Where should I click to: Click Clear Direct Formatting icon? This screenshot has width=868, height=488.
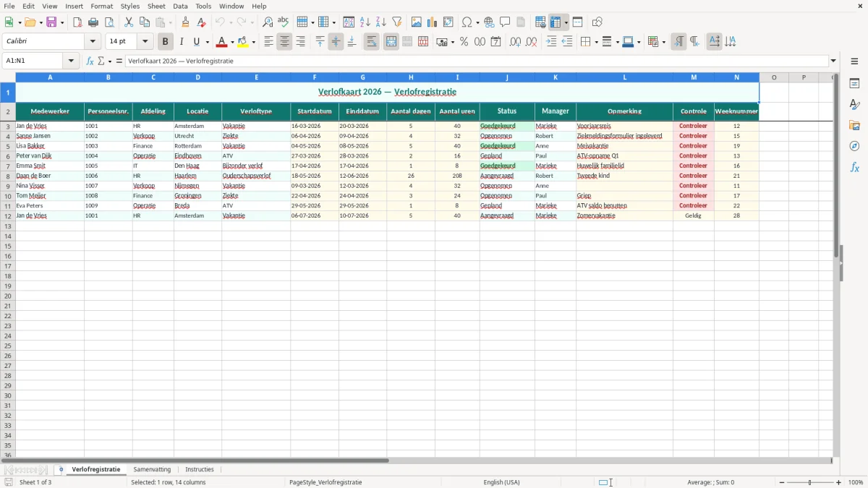(x=202, y=22)
